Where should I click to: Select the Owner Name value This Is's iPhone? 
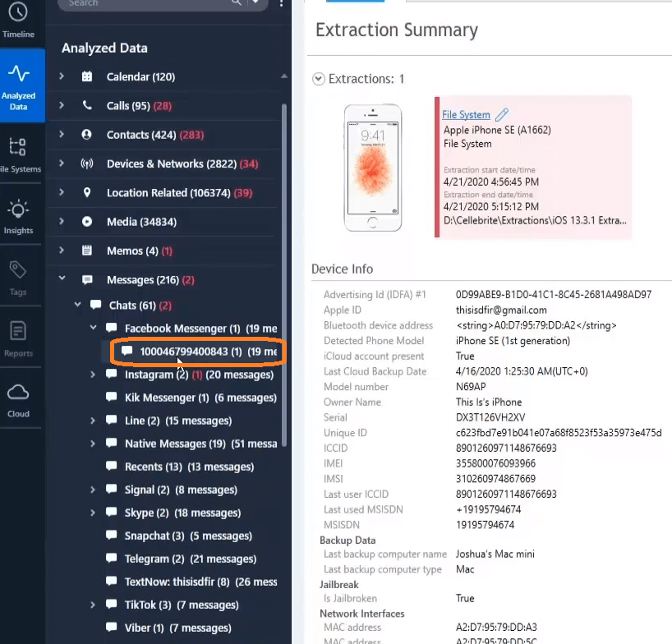click(x=489, y=402)
